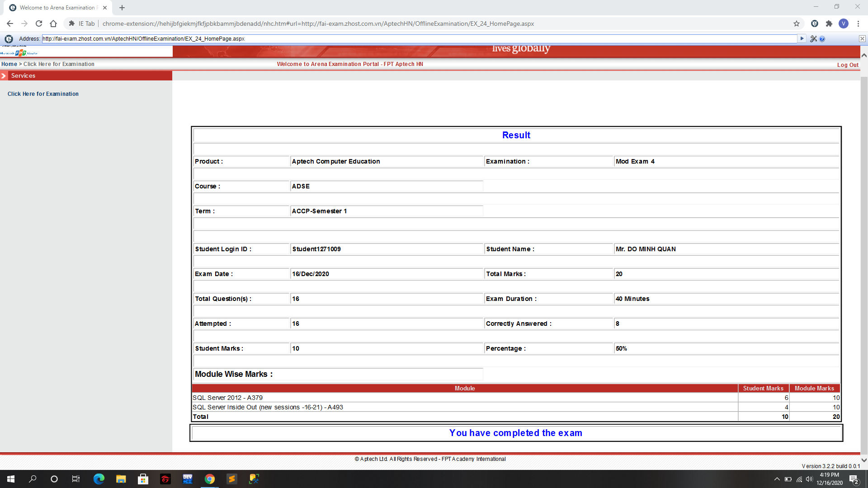Open Cortana circle icon
This screenshot has height=488, width=868.
tap(54, 479)
